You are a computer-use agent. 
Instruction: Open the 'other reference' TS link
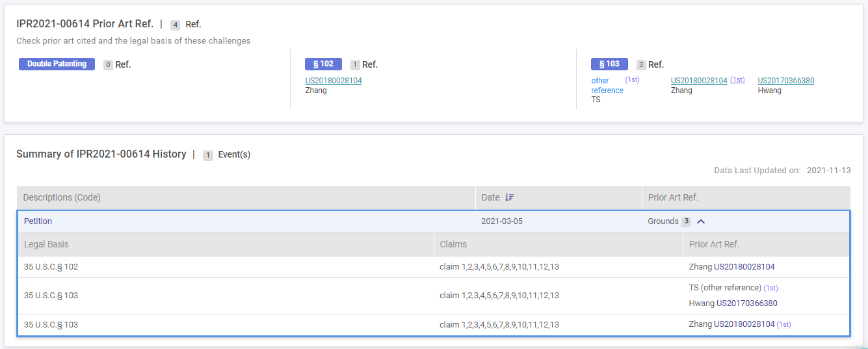[x=607, y=85]
